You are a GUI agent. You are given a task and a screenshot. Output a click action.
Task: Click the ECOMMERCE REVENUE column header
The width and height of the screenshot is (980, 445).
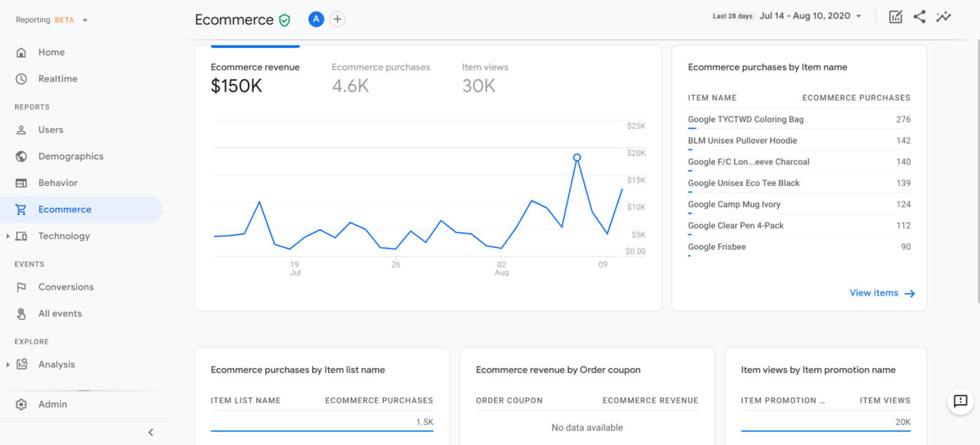tap(650, 400)
